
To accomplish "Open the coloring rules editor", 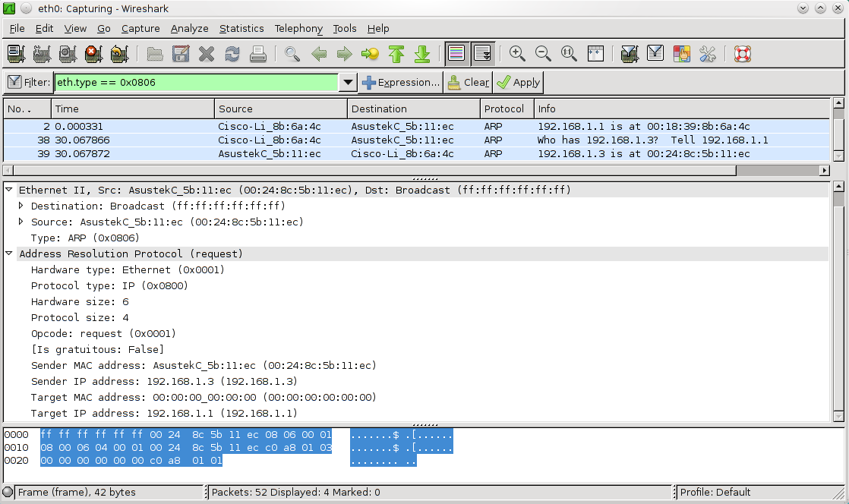I will [x=681, y=54].
